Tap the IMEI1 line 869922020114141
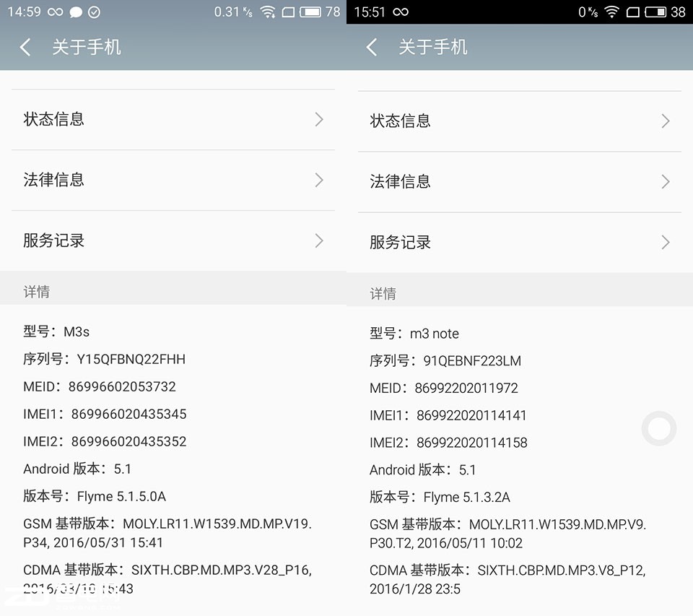The height and width of the screenshot is (616, 693). point(448,416)
